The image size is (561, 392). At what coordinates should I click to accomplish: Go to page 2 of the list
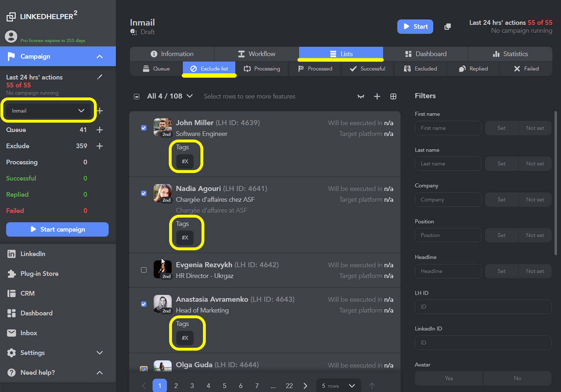point(176,386)
